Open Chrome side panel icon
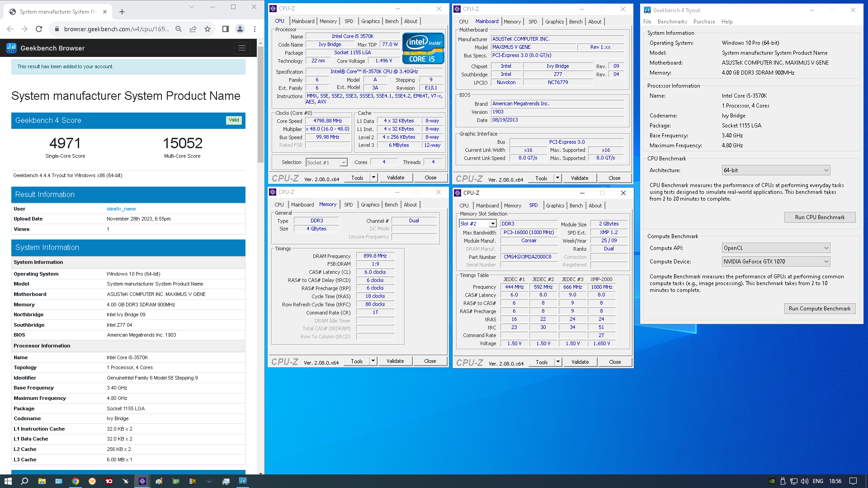The height and width of the screenshot is (488, 868). coord(225,29)
